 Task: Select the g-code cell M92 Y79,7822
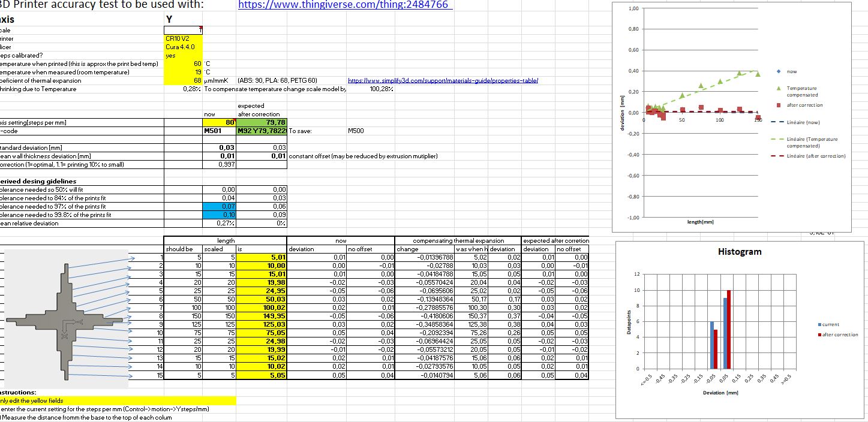(x=263, y=131)
